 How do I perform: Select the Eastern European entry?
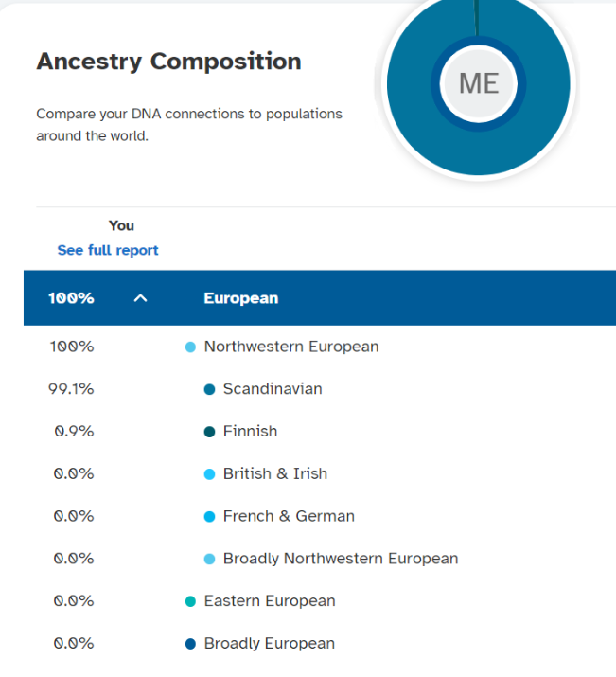click(x=320, y=601)
